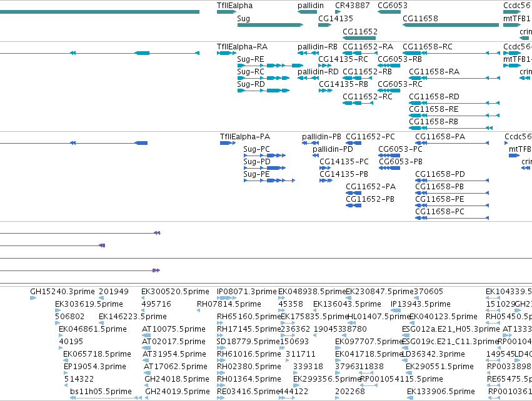Image resolution: width=532 pixels, height=401 pixels.
Task: Select the CG14135 gene label
Action: coord(335,19)
